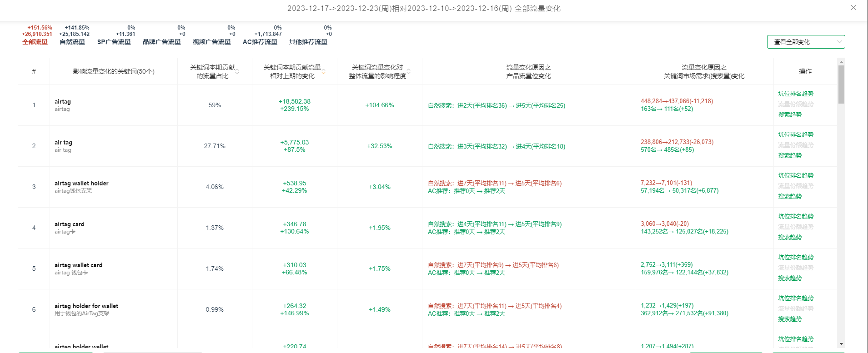Screen dimensions: 868x353
Task: Click the +18,582.38 contribution value
Action: [295, 102]
